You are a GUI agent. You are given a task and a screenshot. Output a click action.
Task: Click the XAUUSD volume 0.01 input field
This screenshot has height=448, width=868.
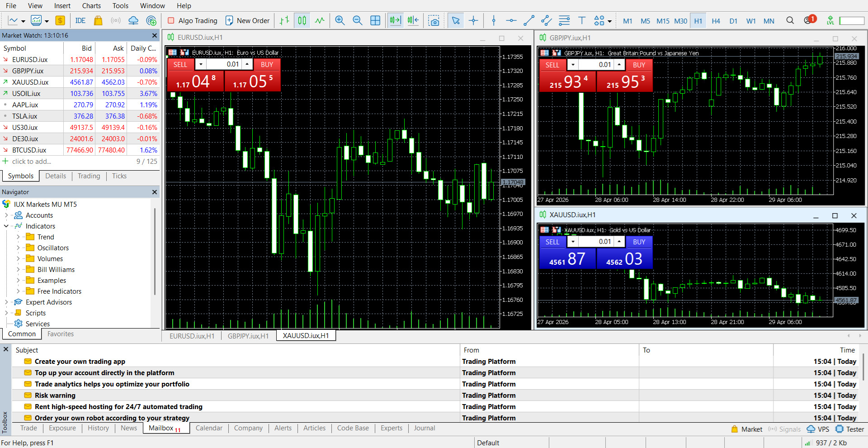point(596,242)
